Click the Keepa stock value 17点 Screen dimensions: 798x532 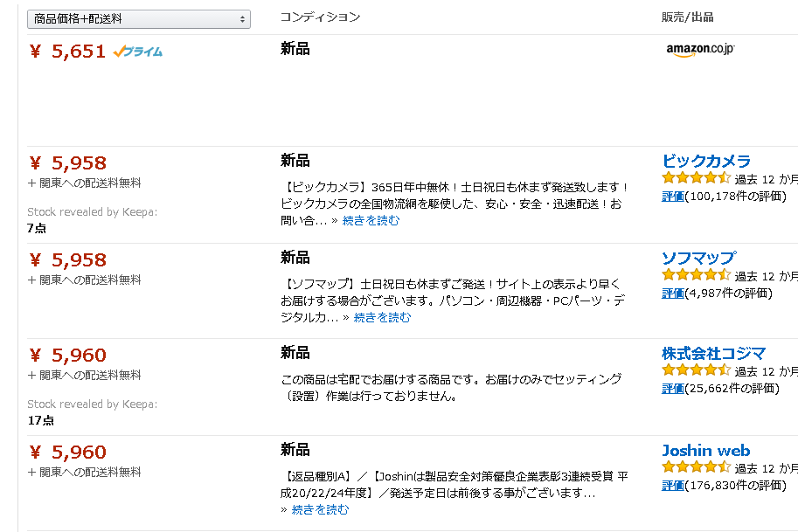click(41, 420)
